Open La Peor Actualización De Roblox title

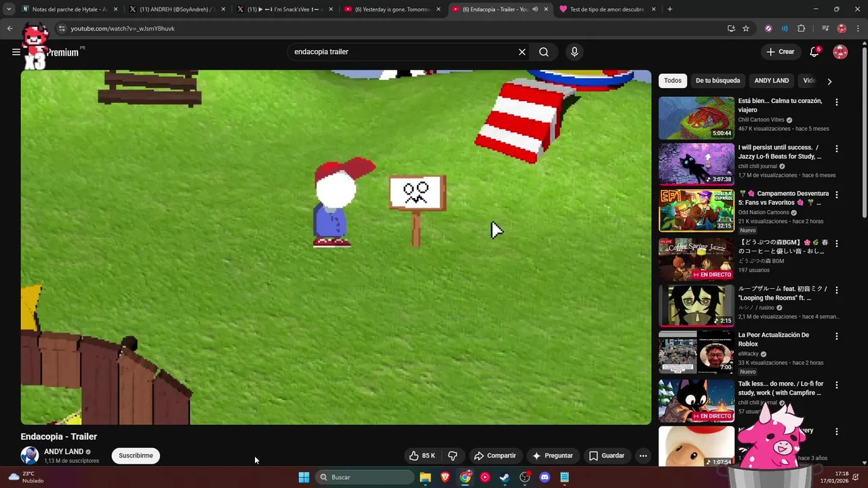click(x=773, y=340)
